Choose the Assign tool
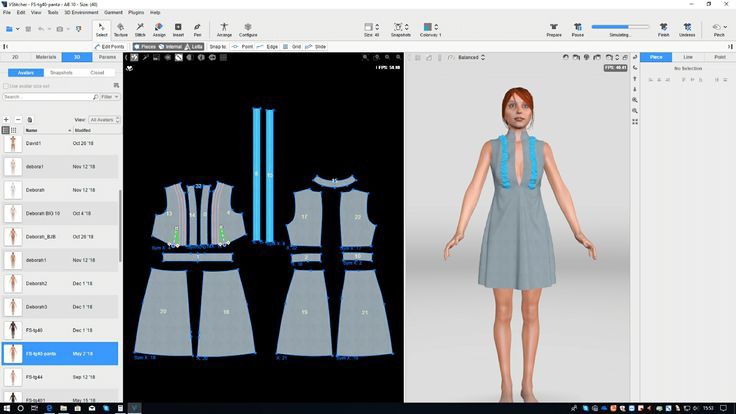 (x=159, y=28)
